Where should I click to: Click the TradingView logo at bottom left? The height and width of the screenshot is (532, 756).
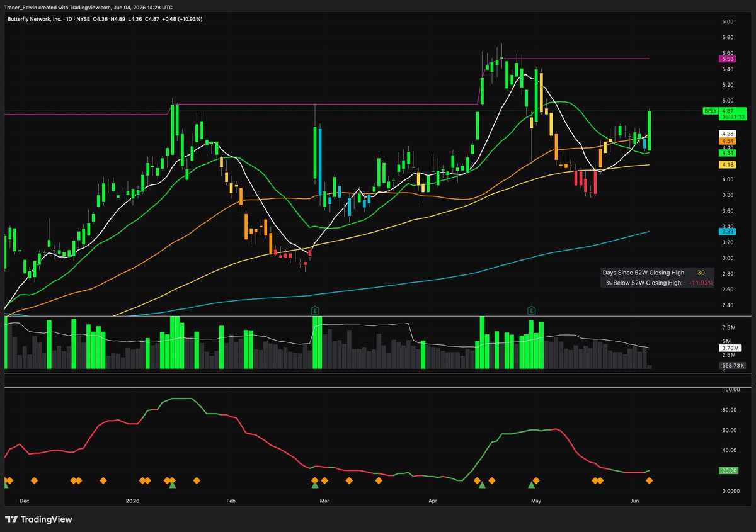38,519
